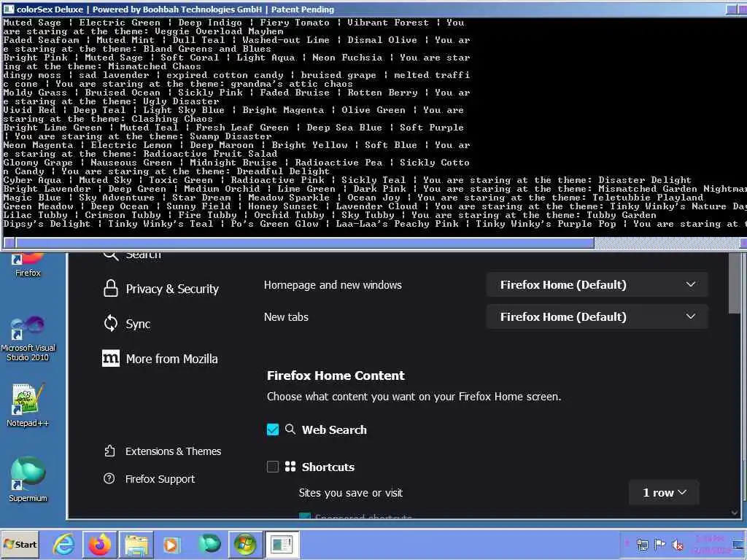
Task: Click the Windows flag taskbar button
Action: click(x=245, y=544)
